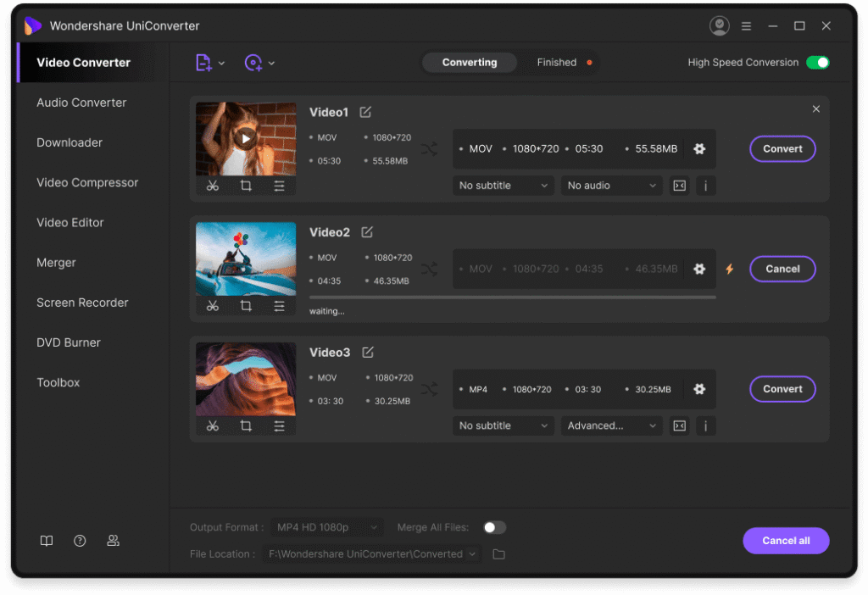Open the crop tool for Video2
Image resolution: width=868 pixels, height=595 pixels.
246,306
